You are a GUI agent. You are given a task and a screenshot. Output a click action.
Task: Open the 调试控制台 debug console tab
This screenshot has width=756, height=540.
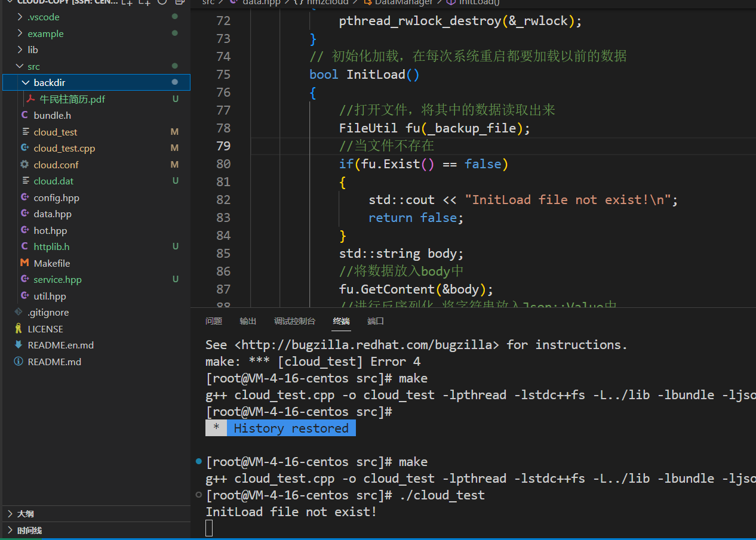pyautogui.click(x=294, y=321)
